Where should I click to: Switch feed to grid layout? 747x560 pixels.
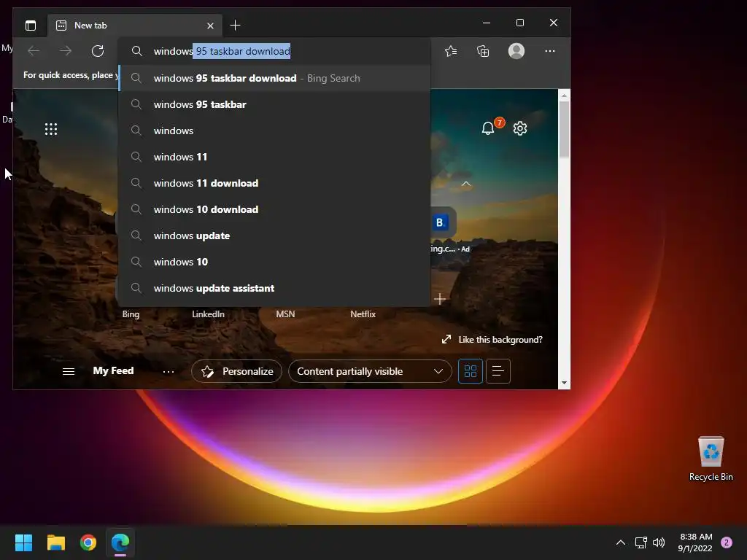point(471,371)
